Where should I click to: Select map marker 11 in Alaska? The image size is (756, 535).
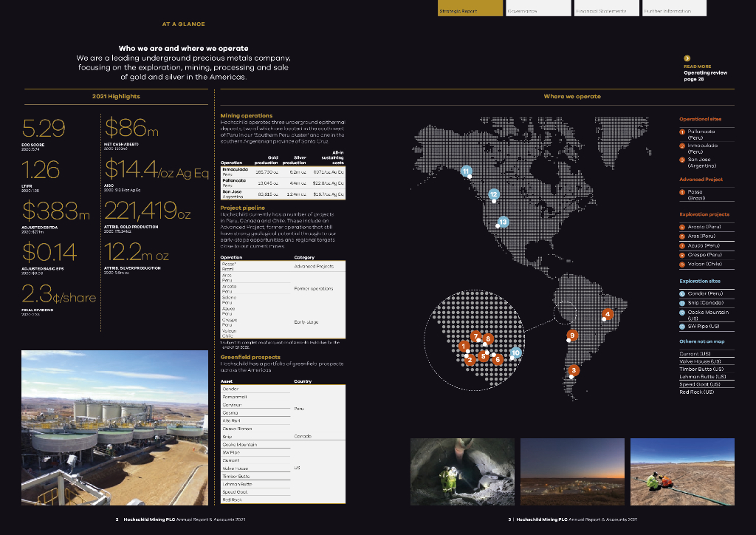pos(466,171)
